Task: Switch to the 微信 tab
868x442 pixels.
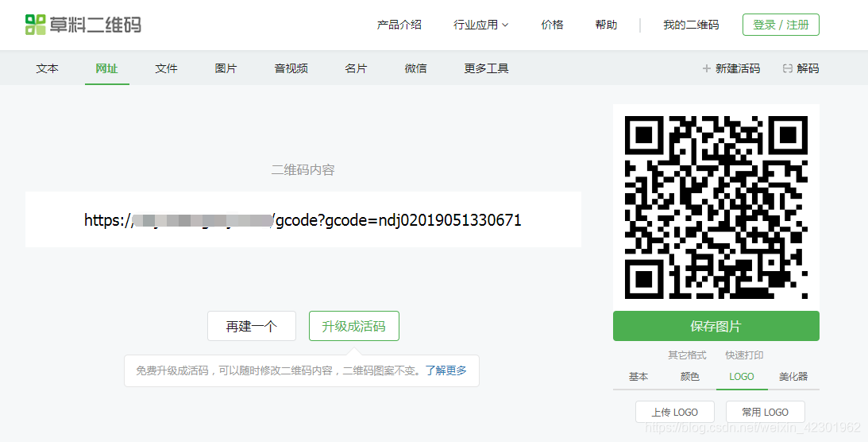Action: click(415, 68)
